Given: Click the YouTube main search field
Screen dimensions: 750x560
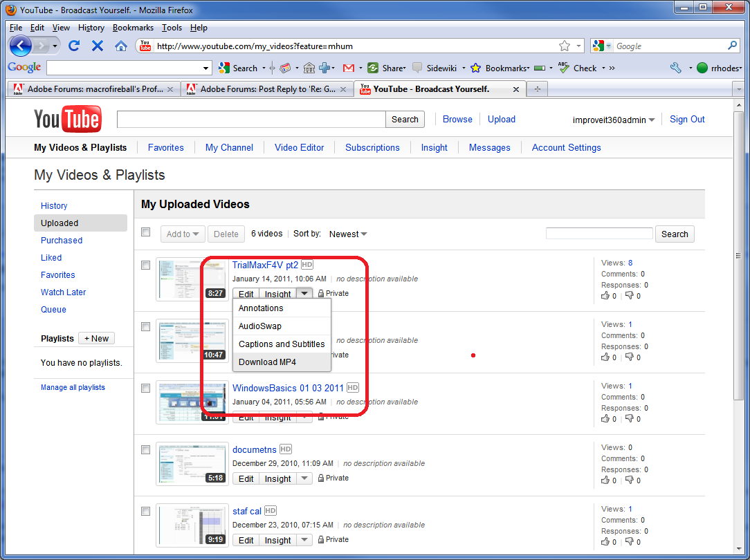Looking at the screenshot, I should click(x=251, y=120).
